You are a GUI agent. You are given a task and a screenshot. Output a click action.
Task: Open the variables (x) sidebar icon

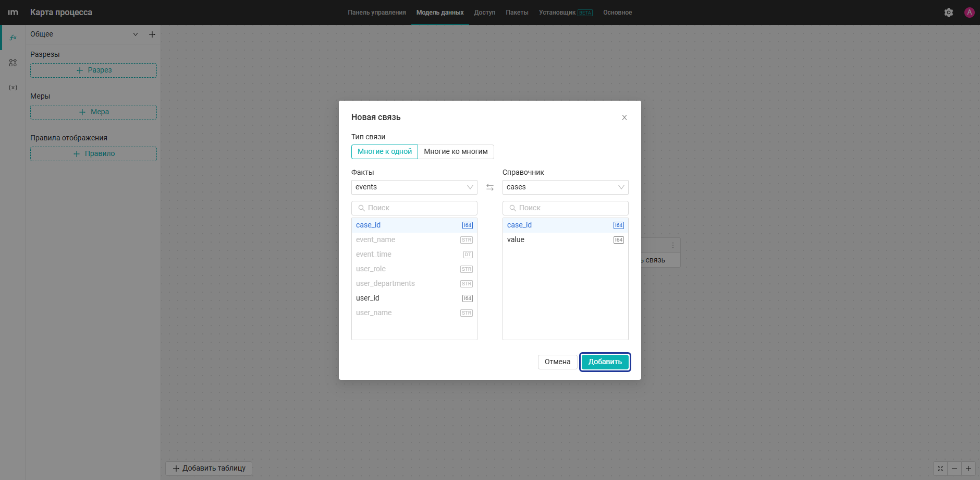pyautogui.click(x=13, y=88)
